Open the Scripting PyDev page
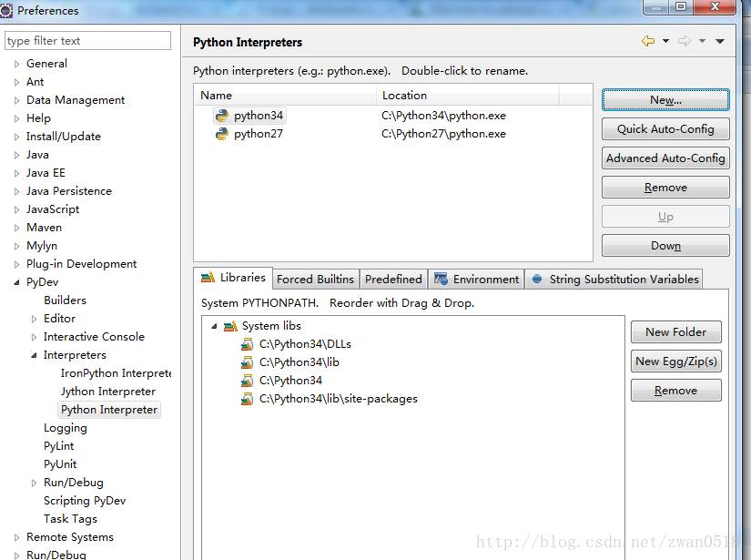This screenshot has width=751, height=560. pos(85,501)
